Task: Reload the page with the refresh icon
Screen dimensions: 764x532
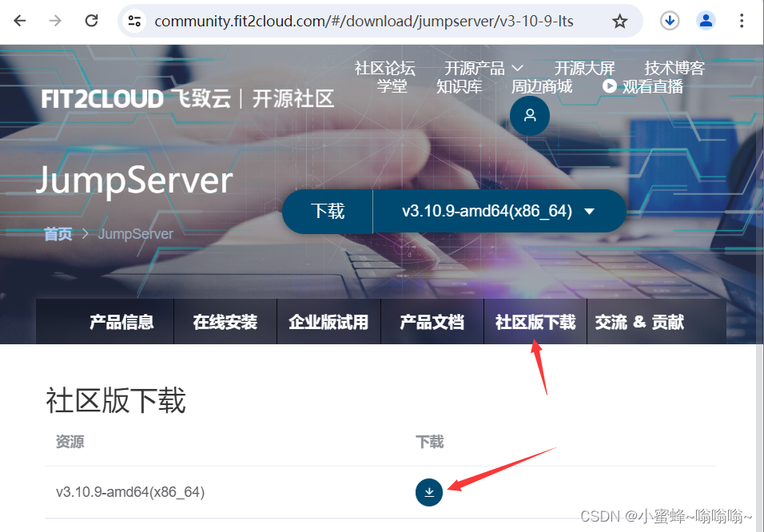Action: click(x=92, y=21)
